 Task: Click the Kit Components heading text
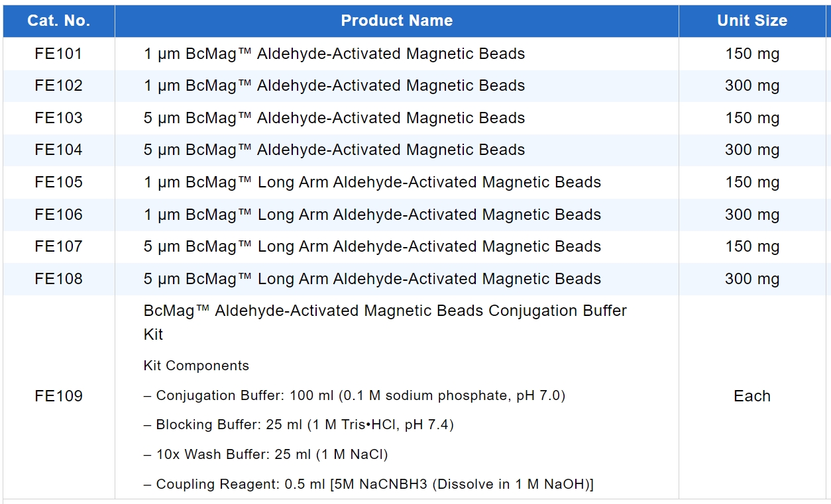(196, 366)
